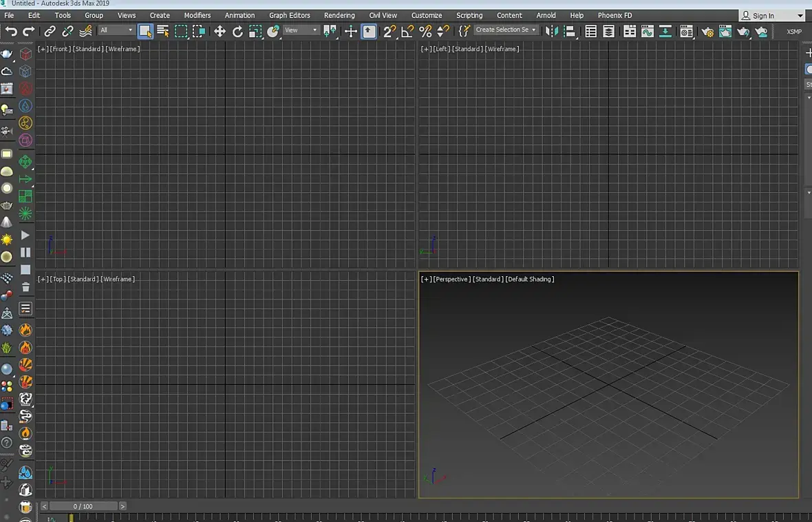Open the All selection filter dropdown
The height and width of the screenshot is (522, 812).
coord(116,30)
